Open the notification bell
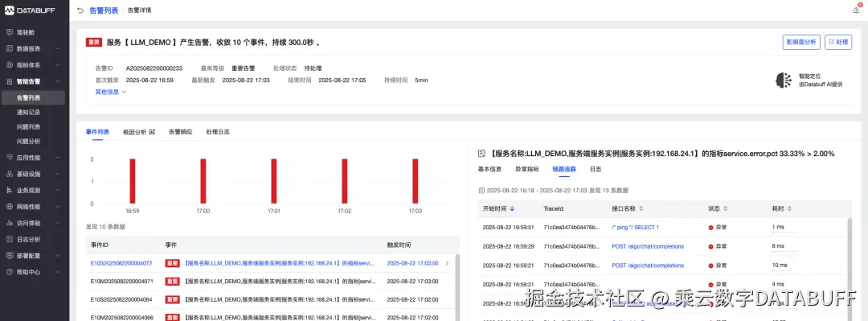The image size is (868, 321). click(x=856, y=10)
